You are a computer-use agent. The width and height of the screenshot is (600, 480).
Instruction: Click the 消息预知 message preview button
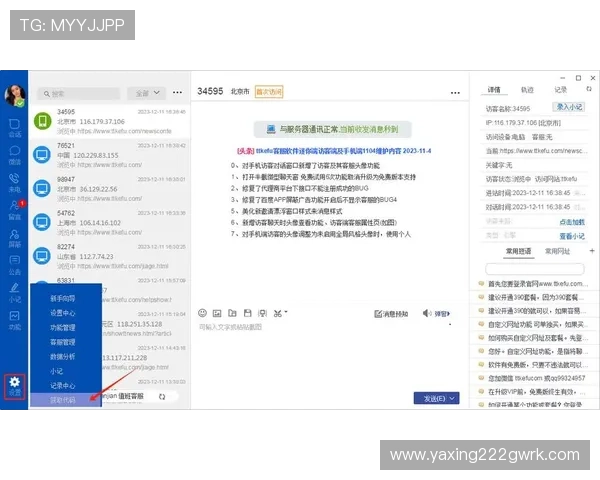[x=391, y=314]
